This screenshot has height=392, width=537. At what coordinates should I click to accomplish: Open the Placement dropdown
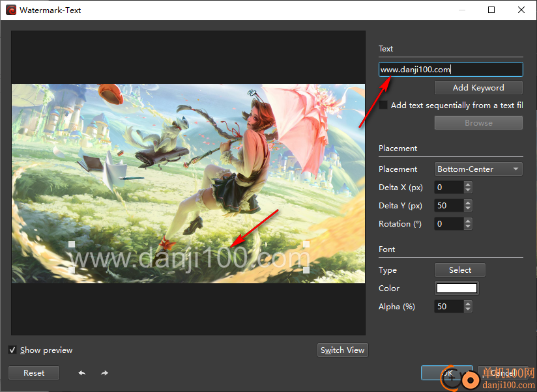tap(478, 169)
